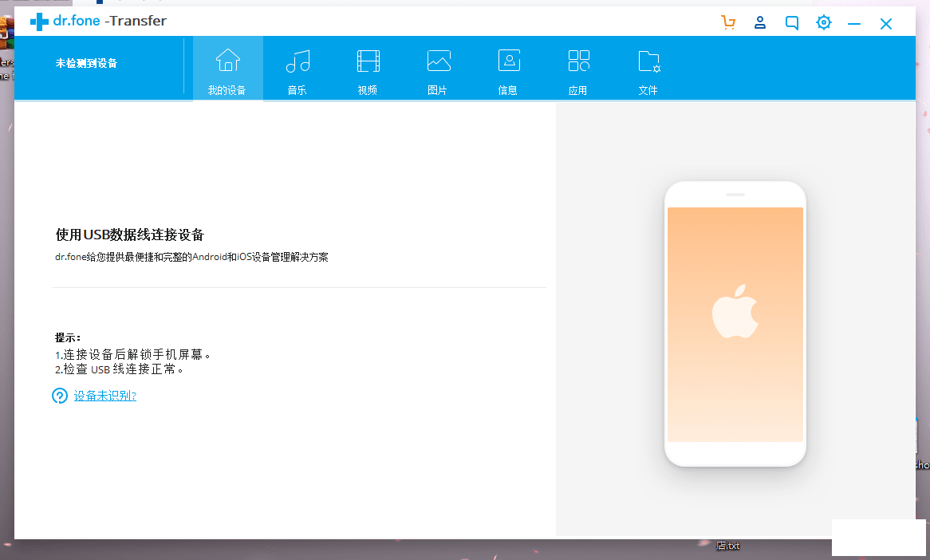
Task: Open the 应用 apps tab
Action: click(x=578, y=69)
